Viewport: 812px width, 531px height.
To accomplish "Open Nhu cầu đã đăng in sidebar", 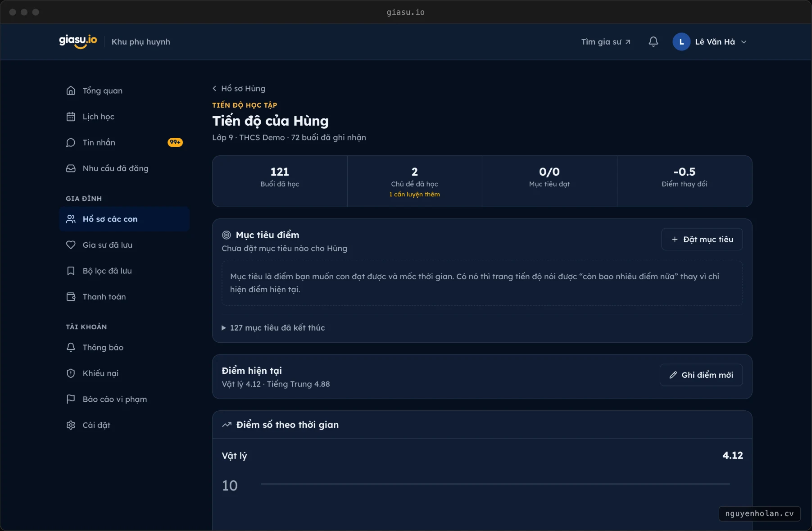I will click(x=124, y=168).
